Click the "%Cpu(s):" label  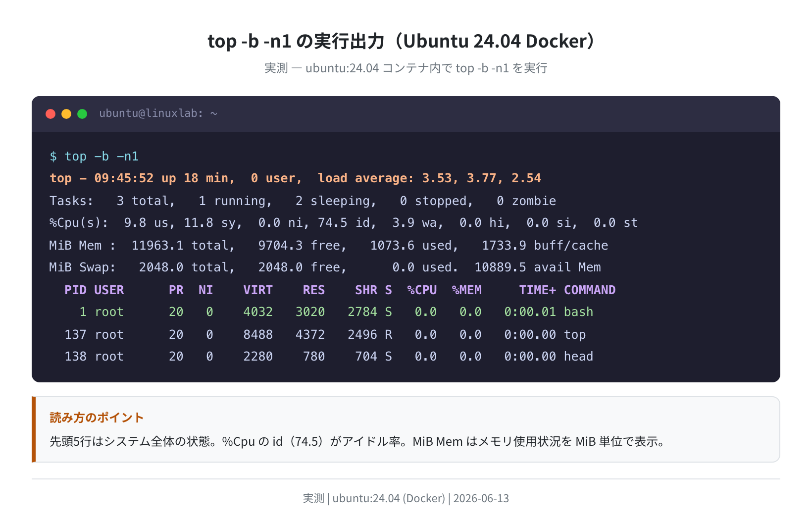pyautogui.click(x=79, y=223)
